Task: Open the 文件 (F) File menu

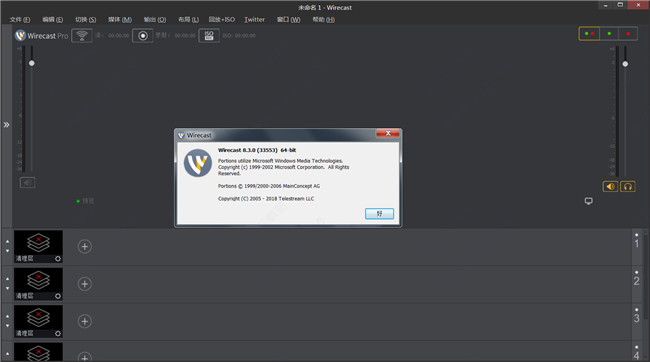Action: pyautogui.click(x=20, y=19)
